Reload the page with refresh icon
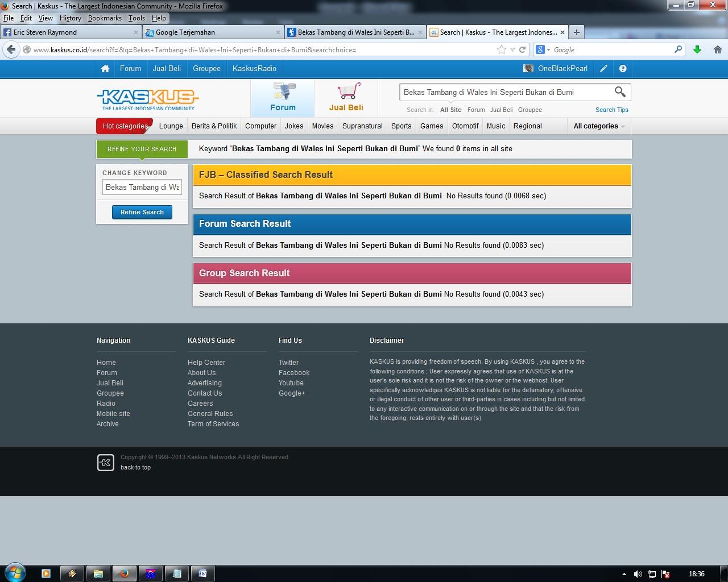The image size is (728, 582). pyautogui.click(x=522, y=49)
